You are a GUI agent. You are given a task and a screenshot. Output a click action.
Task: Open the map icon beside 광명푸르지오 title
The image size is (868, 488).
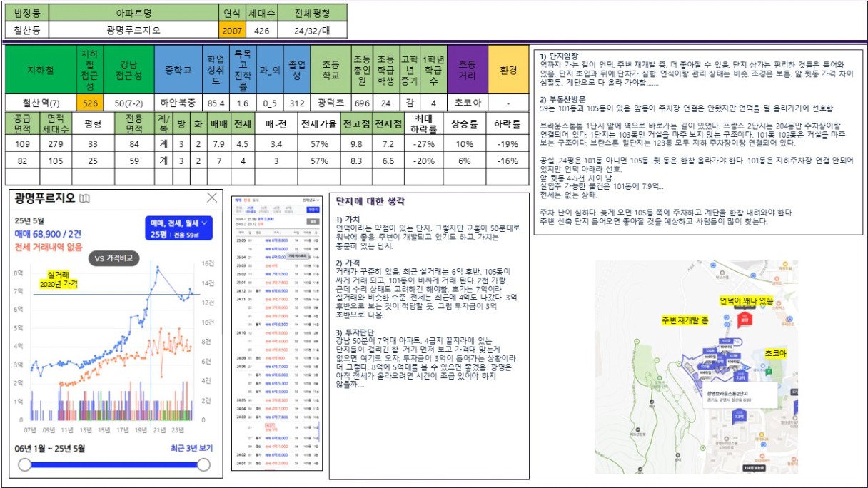click(x=85, y=198)
